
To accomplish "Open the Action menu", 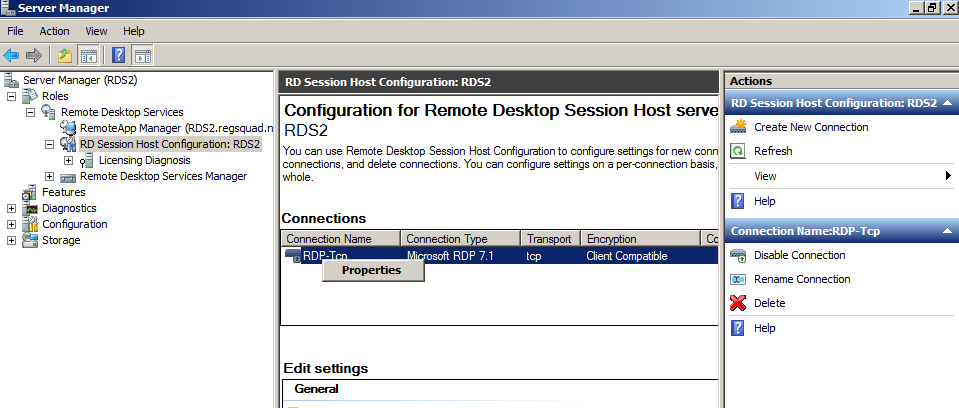I will tap(54, 32).
